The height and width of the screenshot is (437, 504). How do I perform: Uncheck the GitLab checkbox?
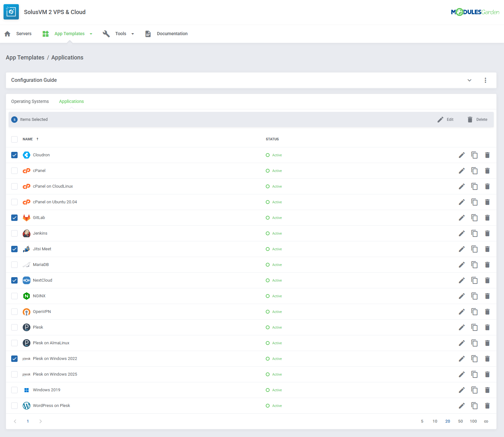(x=14, y=218)
